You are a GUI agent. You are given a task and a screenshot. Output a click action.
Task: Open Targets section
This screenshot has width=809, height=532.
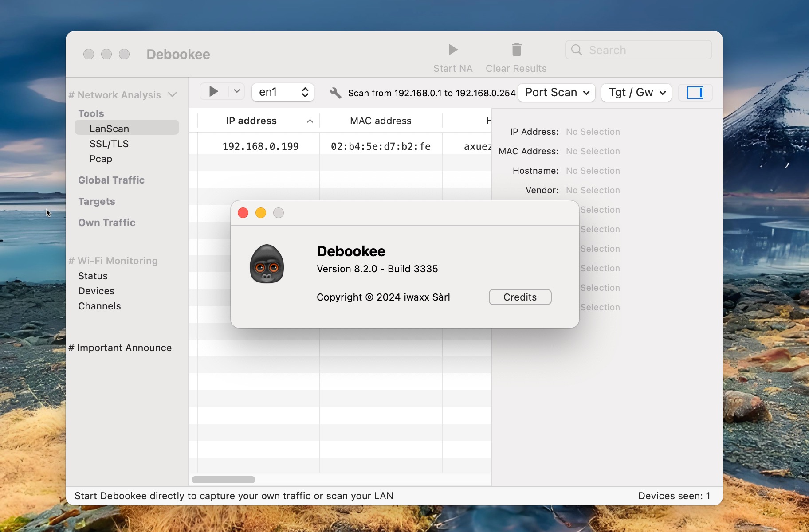tap(97, 201)
